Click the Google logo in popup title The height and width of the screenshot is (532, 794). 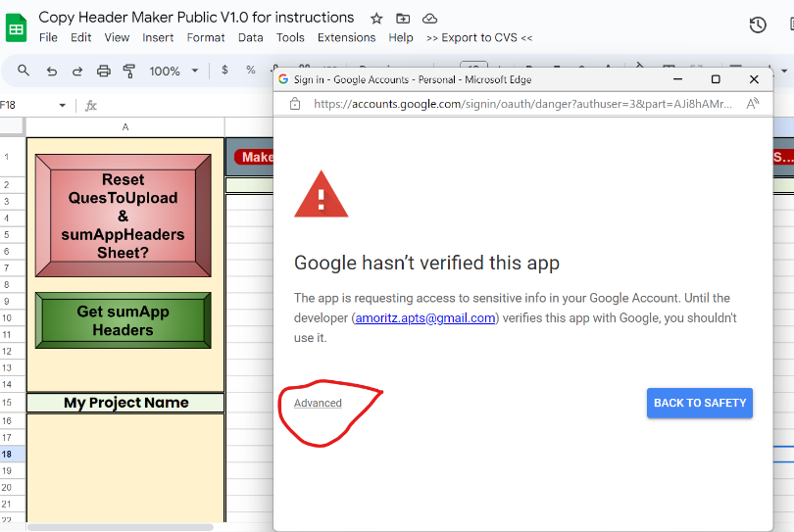283,79
